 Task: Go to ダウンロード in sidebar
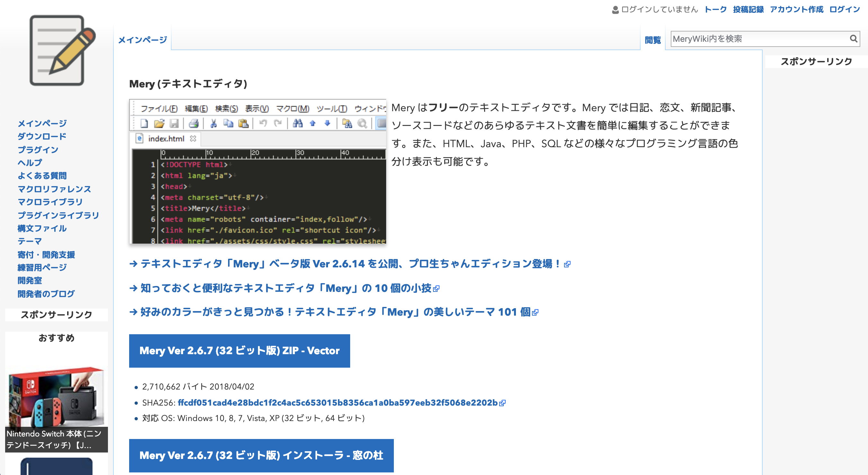point(42,137)
